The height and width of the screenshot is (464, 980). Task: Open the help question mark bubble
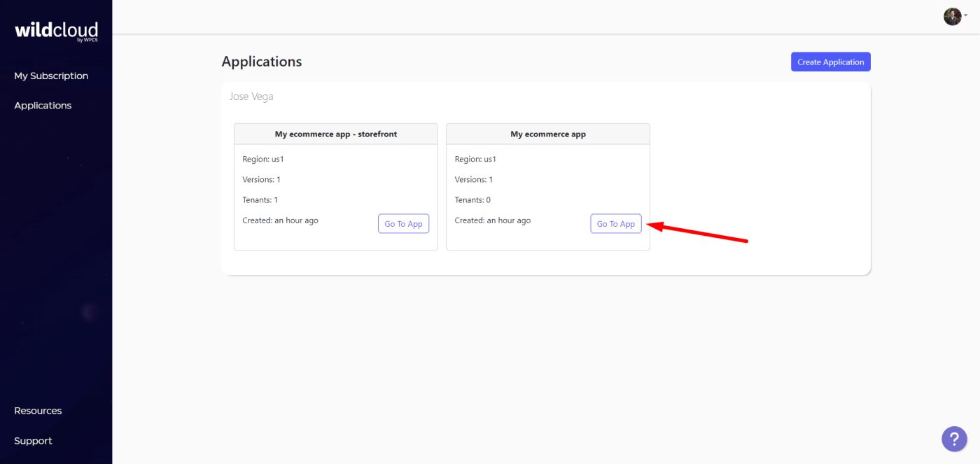954,439
